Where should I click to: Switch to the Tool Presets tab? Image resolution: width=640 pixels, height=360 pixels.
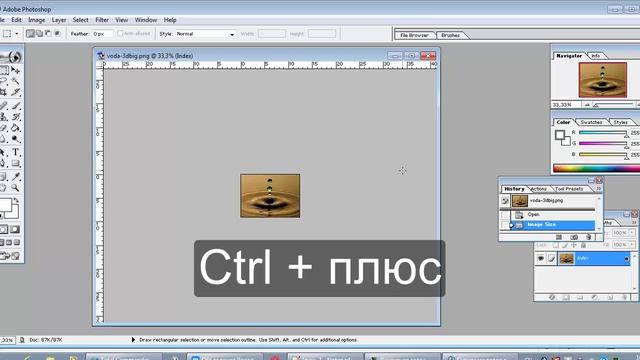coord(569,189)
